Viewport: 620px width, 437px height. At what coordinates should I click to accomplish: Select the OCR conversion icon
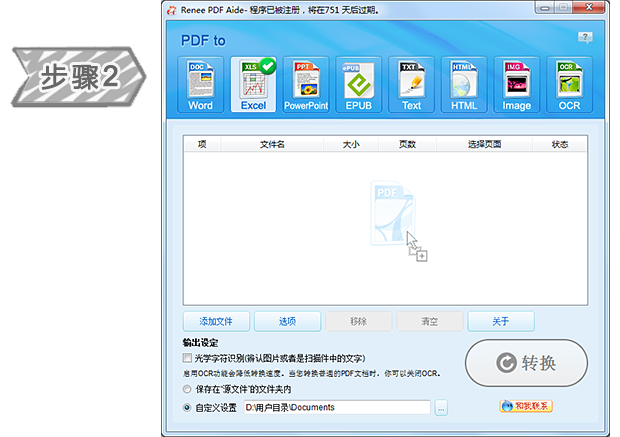[569, 85]
